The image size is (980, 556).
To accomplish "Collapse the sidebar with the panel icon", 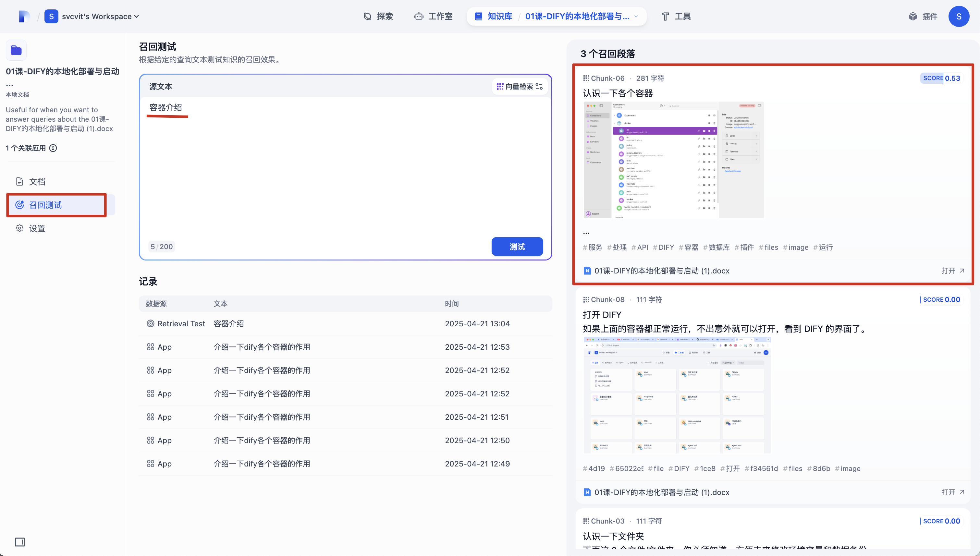I will [x=20, y=542].
